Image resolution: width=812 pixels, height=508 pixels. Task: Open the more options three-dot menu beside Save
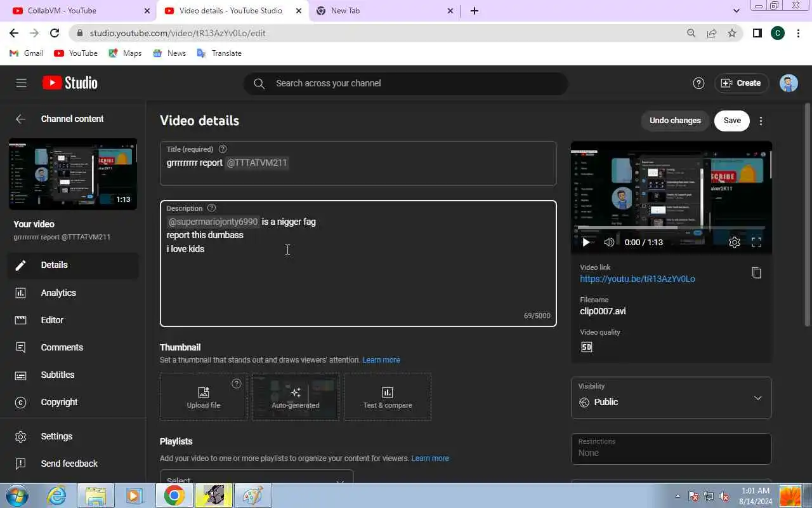761,121
